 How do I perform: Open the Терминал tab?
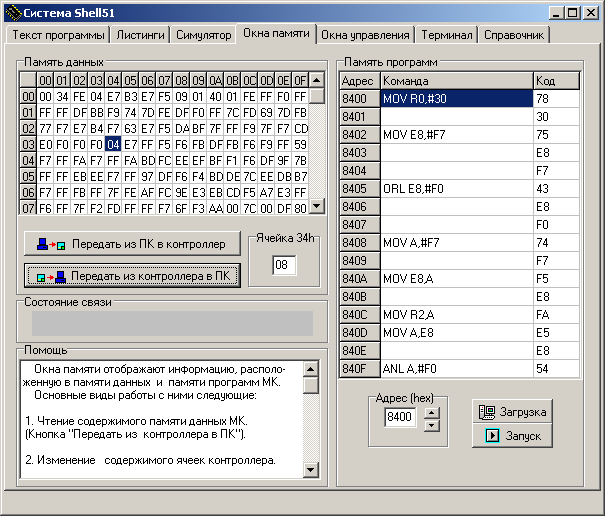(447, 35)
